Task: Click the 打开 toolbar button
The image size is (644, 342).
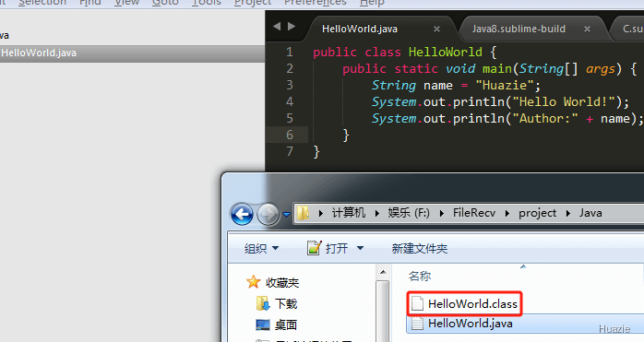Action: point(328,248)
